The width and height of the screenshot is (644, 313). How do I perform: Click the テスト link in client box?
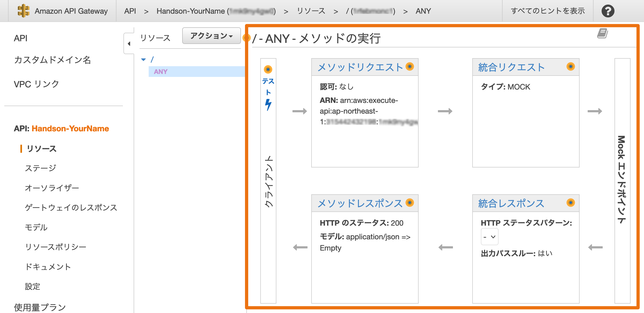(x=268, y=87)
